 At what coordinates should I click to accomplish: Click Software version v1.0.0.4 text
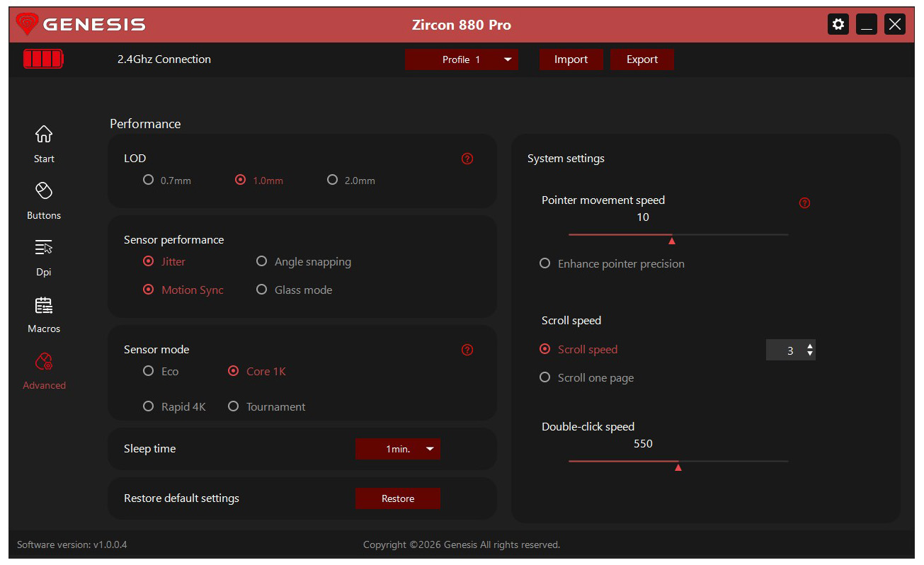[x=72, y=545]
